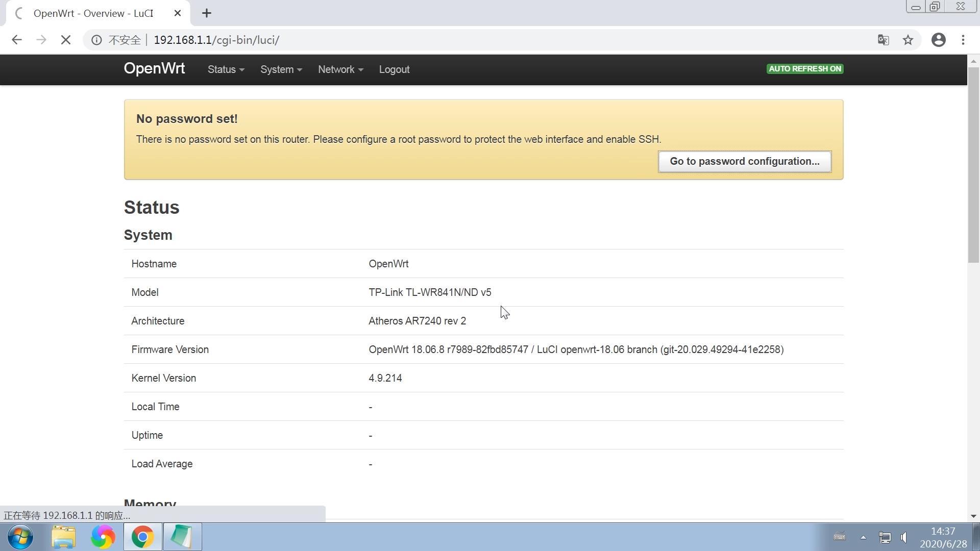Viewport: 980px width, 551px height.
Task: Expand the System dropdown menu
Action: click(x=281, y=69)
